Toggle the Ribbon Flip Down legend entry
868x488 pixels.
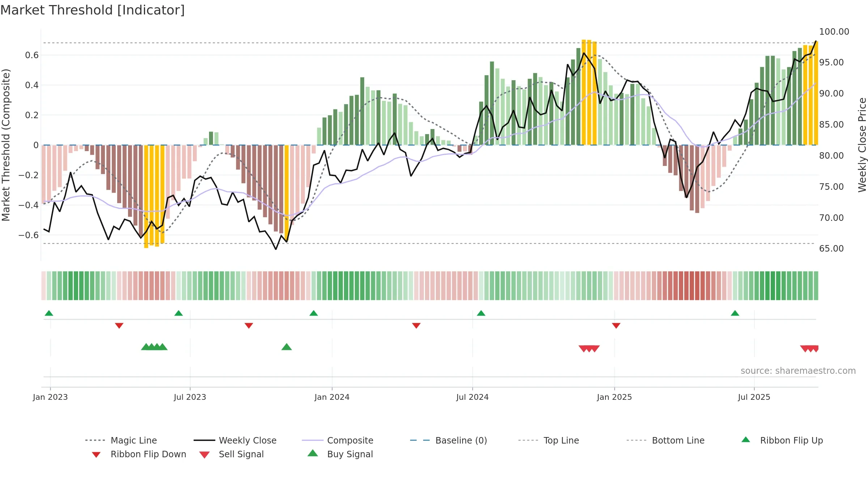138,454
